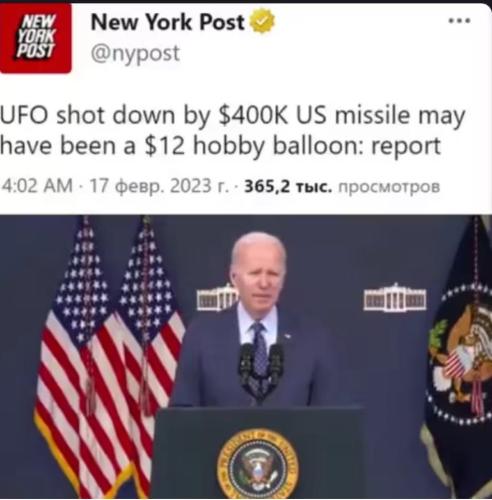Click the gold verified badge
Screen dimensions: 492x500
click(x=262, y=21)
